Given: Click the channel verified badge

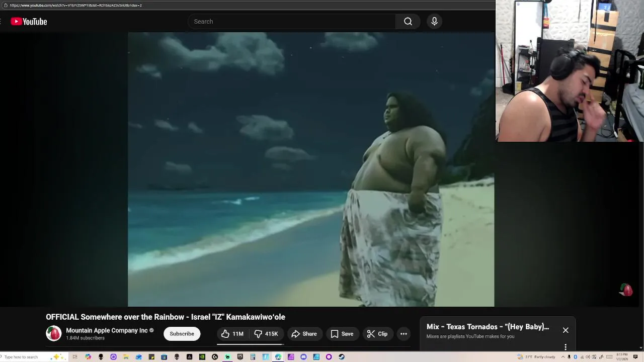Looking at the screenshot, I should coord(151,330).
